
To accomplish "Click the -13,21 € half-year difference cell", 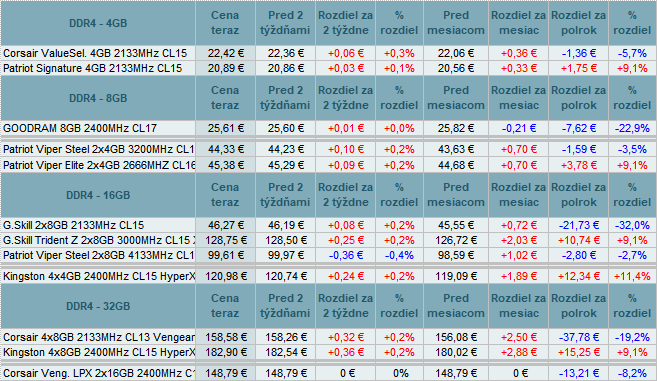I will point(578,373).
